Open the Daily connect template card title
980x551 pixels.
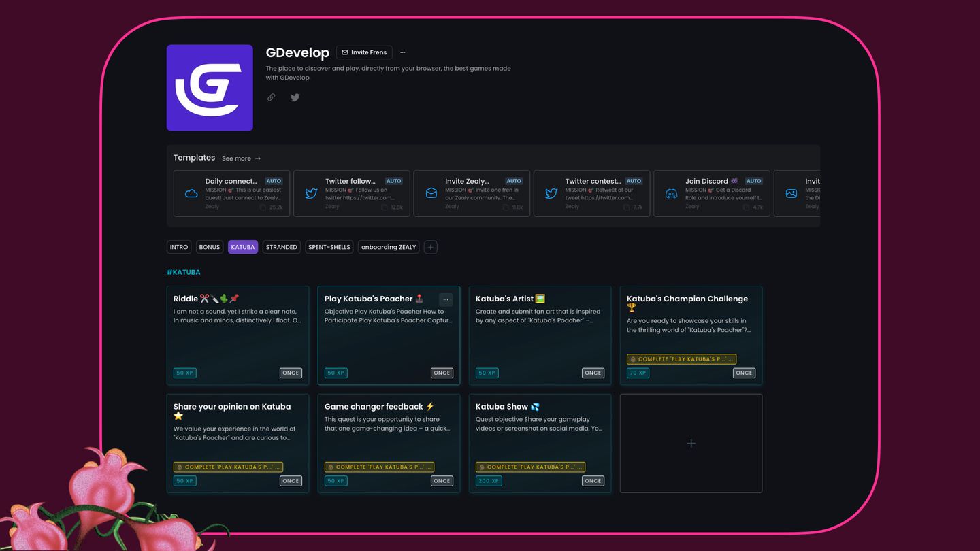[231, 181]
